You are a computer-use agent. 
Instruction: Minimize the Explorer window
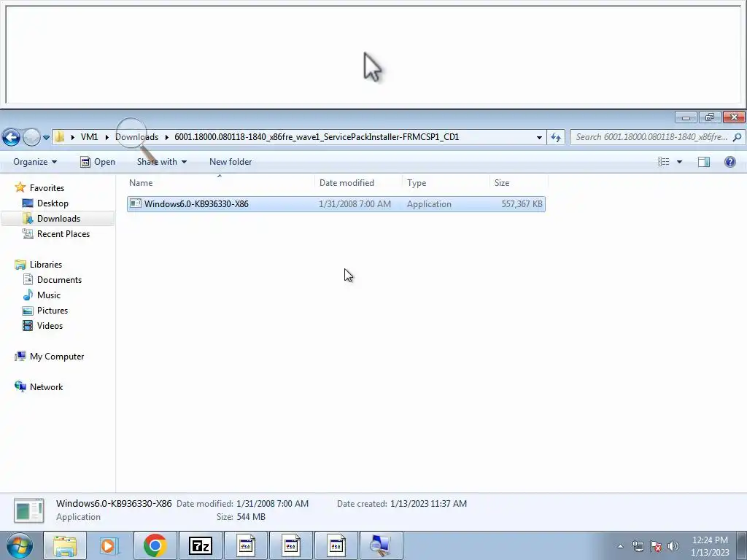pos(686,117)
